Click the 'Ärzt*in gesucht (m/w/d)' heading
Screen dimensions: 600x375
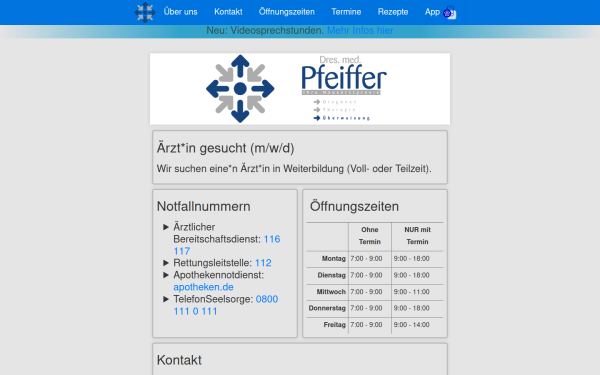pos(225,148)
